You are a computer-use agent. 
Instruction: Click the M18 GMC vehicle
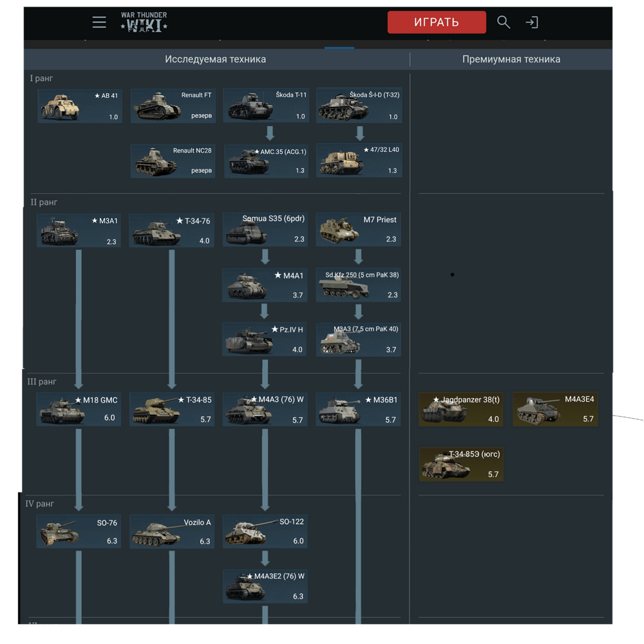79,409
